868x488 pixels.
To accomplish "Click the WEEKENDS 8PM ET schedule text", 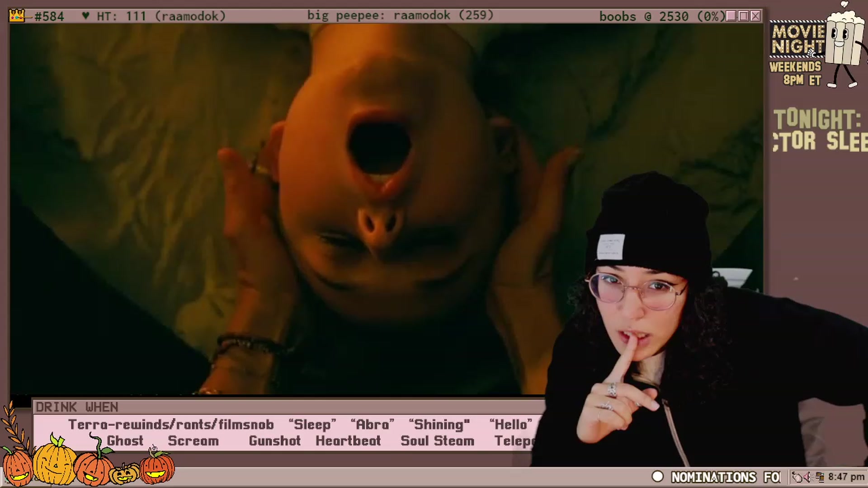I will [x=795, y=74].
